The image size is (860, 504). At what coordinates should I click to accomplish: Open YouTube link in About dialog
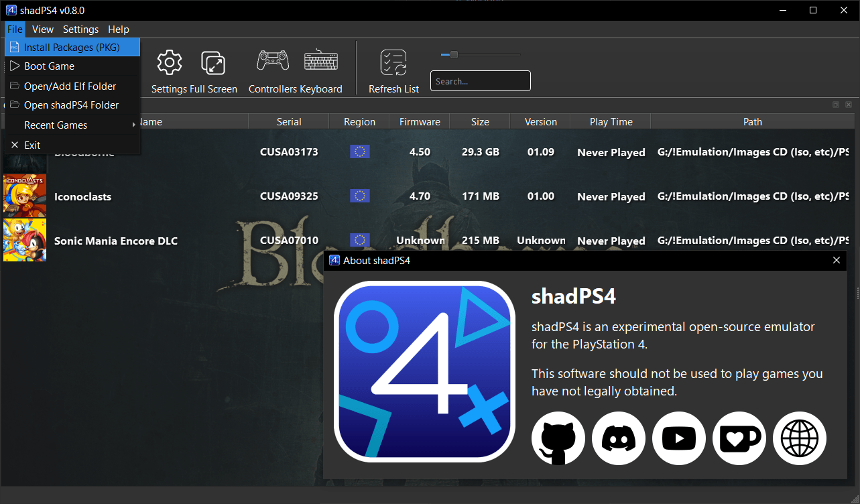click(679, 438)
